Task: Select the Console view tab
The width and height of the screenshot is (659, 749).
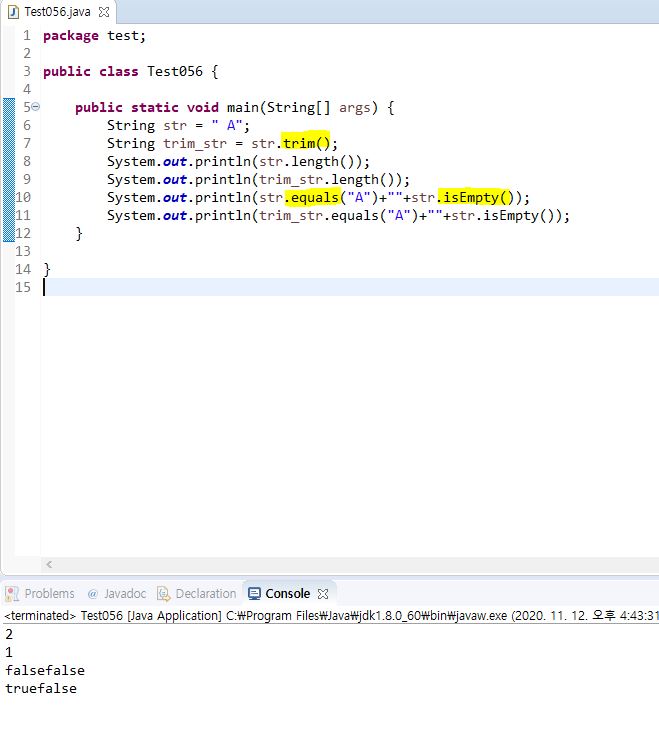Action: coord(287,593)
